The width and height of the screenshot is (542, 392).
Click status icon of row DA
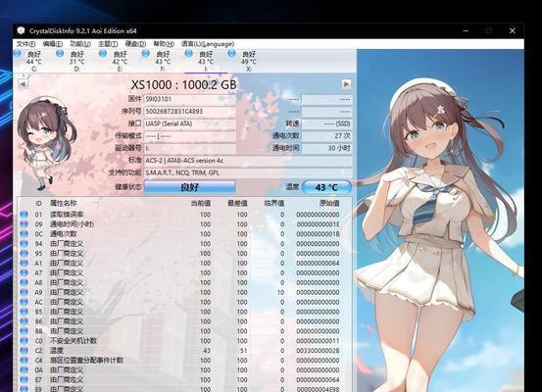pos(24,369)
